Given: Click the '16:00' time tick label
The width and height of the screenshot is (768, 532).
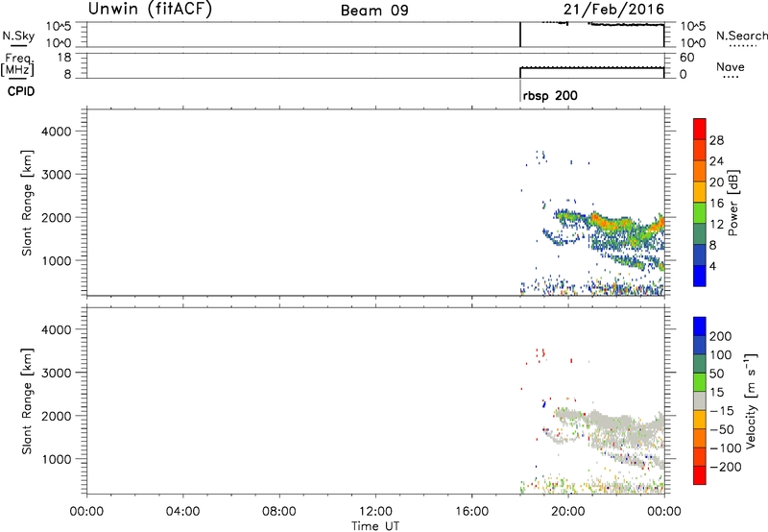Looking at the screenshot, I should pos(471,512).
